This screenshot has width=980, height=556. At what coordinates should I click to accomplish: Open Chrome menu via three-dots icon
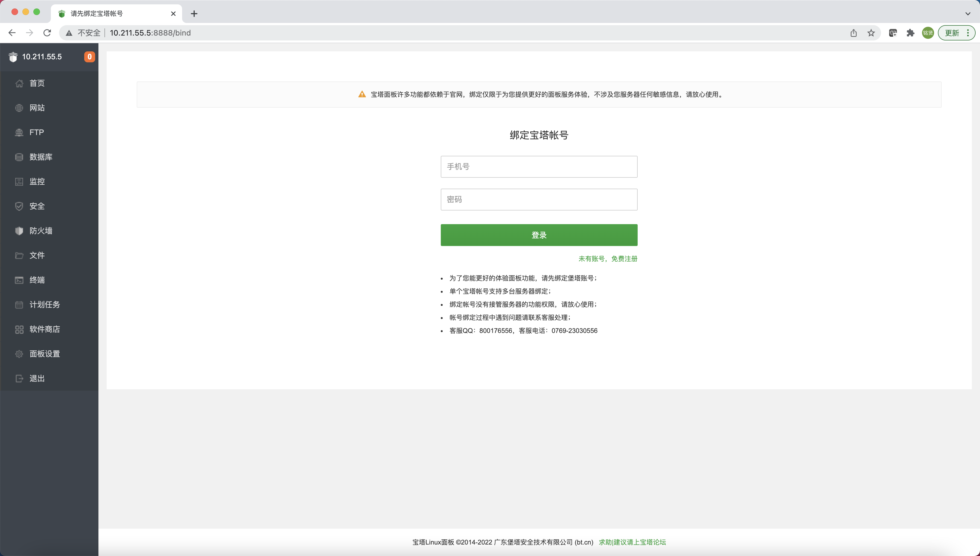tap(968, 33)
